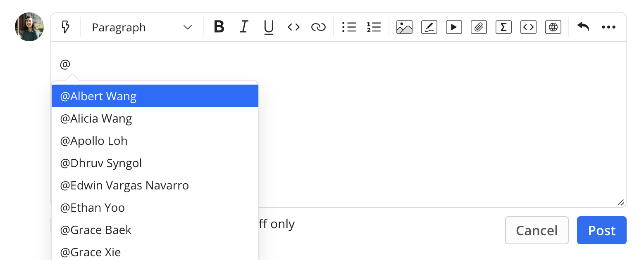Viewport: 644px width, 260px height.
Task: Insert a hyperlink with the link icon
Action: click(318, 27)
